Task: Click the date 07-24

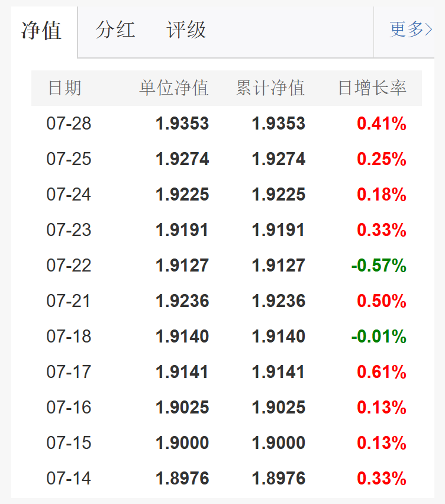Action: click(69, 195)
